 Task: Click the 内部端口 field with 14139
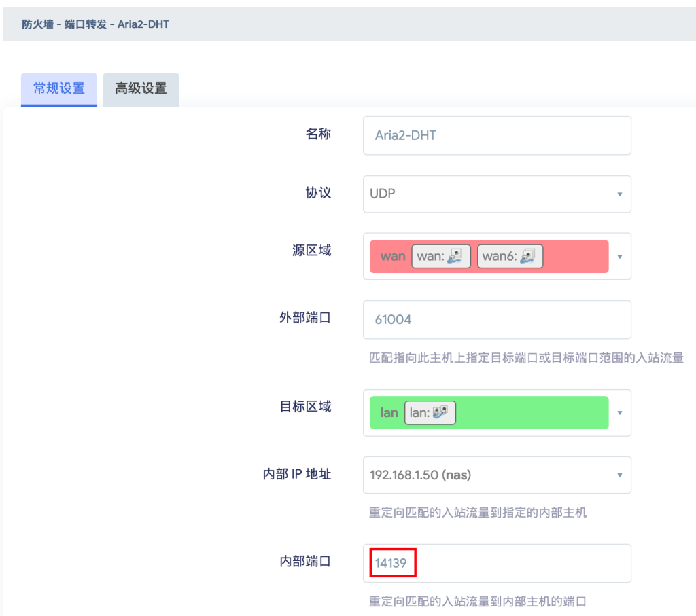point(496,563)
